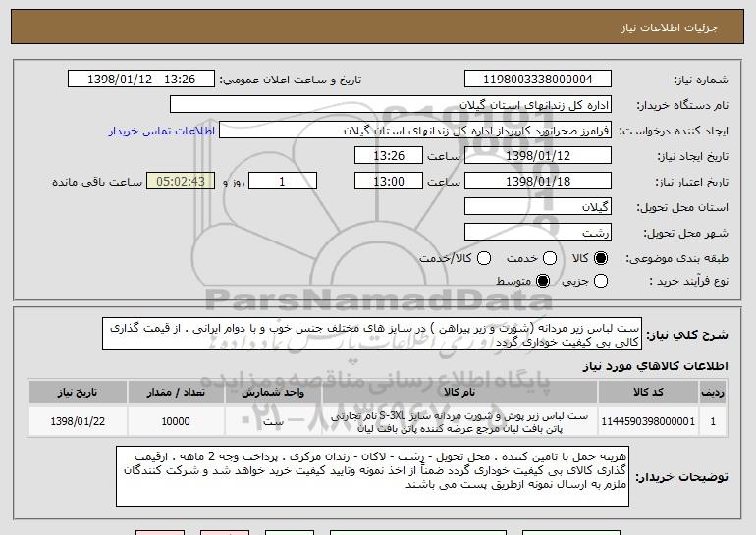Viewport: 756px width, 535px height.
Task: Click the تاریخ نیاز column header
Action: (78, 393)
